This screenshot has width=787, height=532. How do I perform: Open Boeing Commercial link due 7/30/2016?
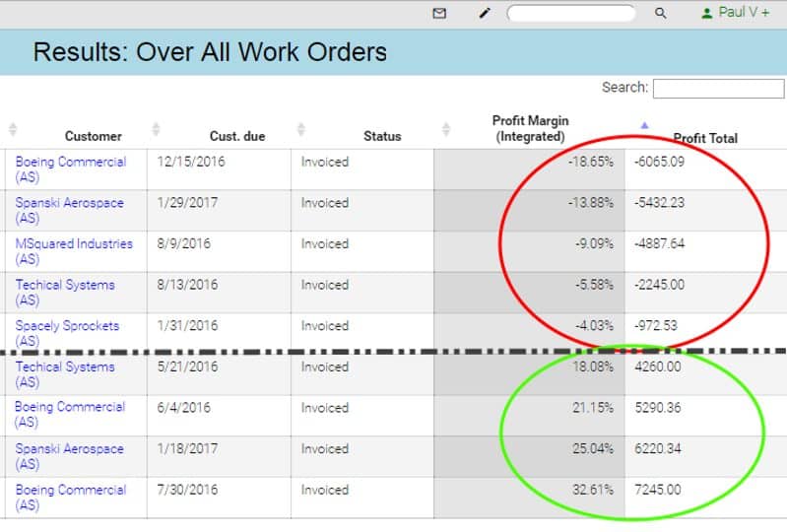[70, 498]
